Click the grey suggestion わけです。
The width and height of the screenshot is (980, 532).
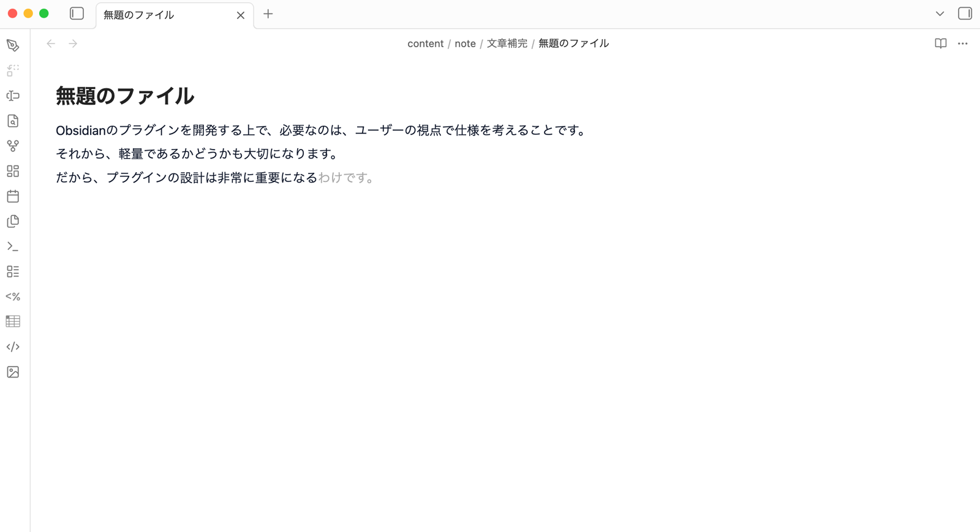346,178
